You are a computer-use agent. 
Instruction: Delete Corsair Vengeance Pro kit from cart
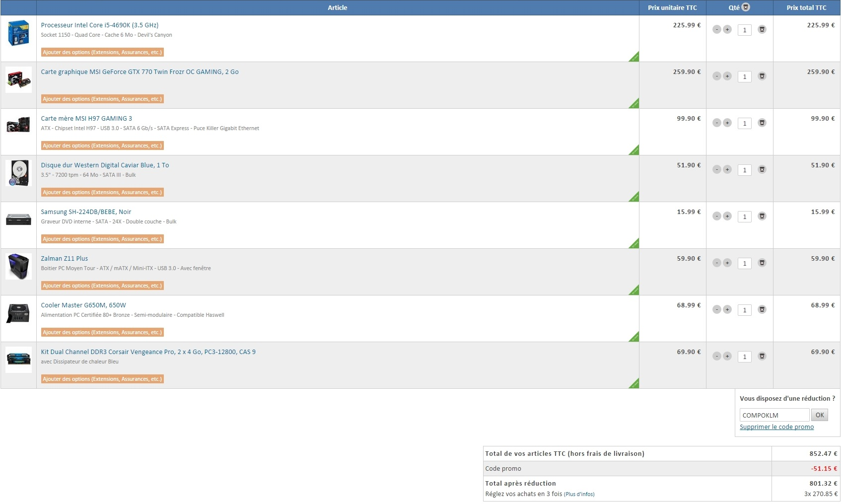[762, 357]
